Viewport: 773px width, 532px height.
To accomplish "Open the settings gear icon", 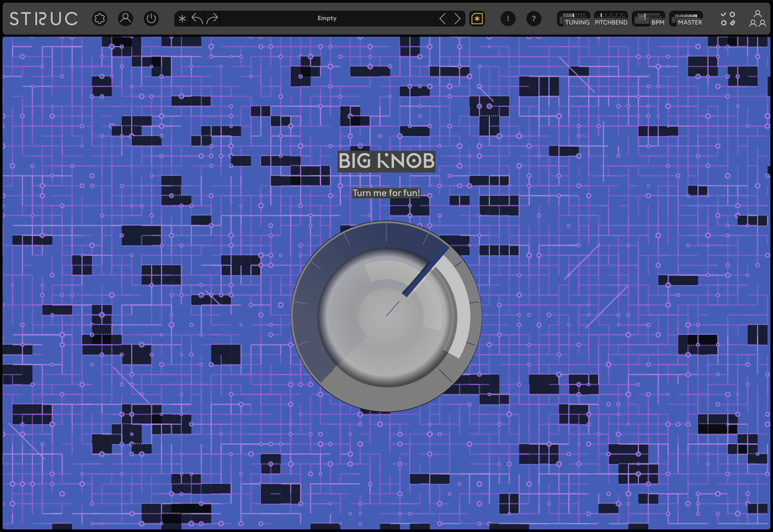I will coord(100,19).
